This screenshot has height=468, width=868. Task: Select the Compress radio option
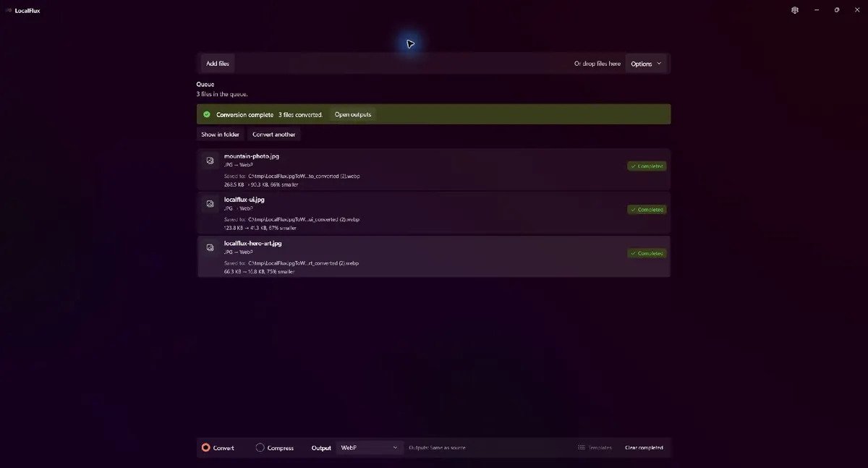(x=275, y=448)
